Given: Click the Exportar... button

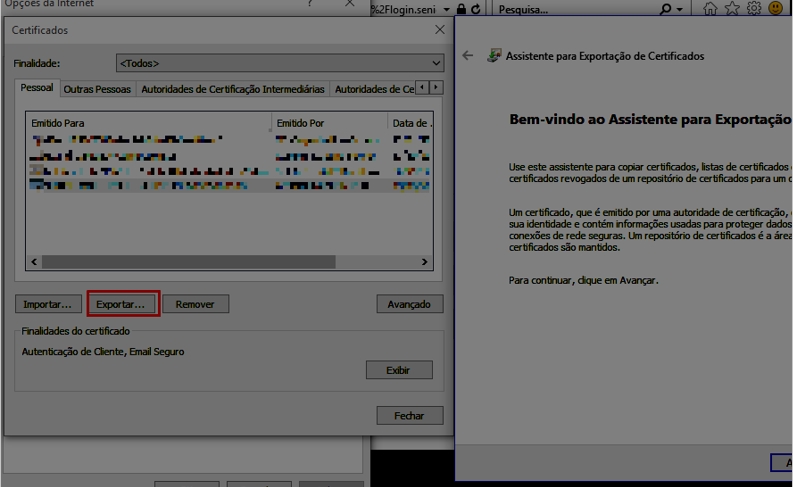Looking at the screenshot, I should pos(121,304).
